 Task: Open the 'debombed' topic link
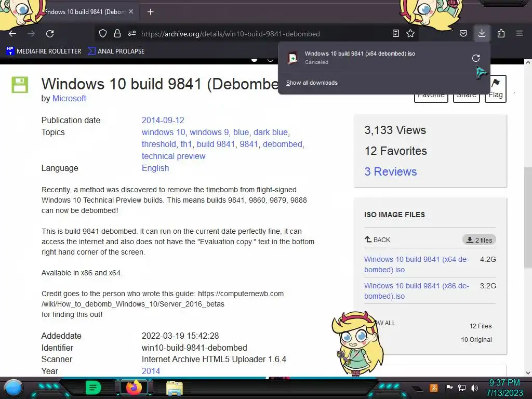pyautogui.click(x=282, y=144)
